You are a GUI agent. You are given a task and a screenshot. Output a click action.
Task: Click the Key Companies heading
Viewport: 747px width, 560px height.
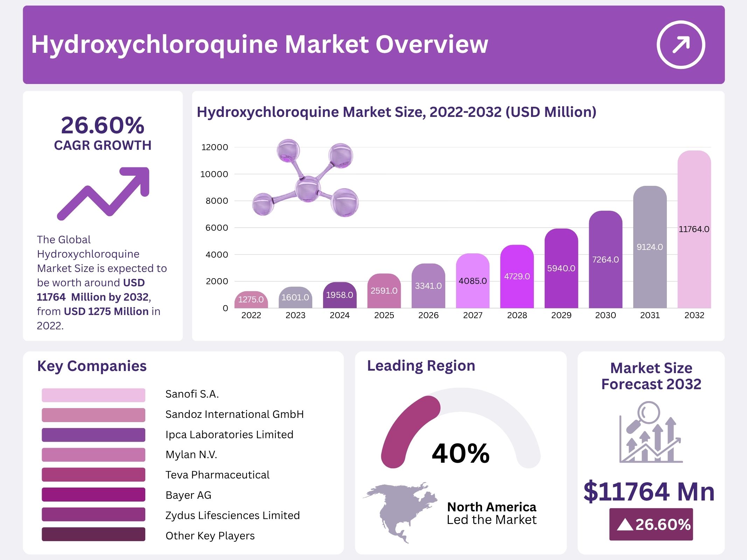tap(92, 366)
